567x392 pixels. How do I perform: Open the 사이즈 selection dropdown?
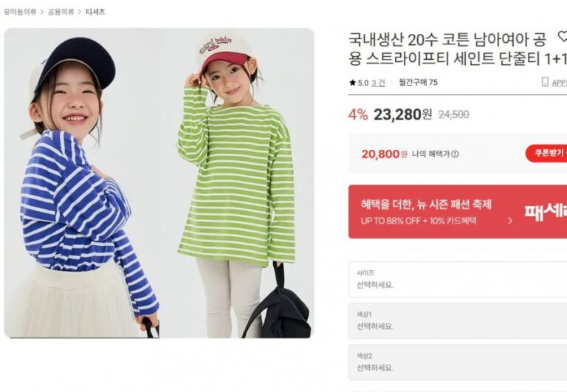click(x=458, y=279)
